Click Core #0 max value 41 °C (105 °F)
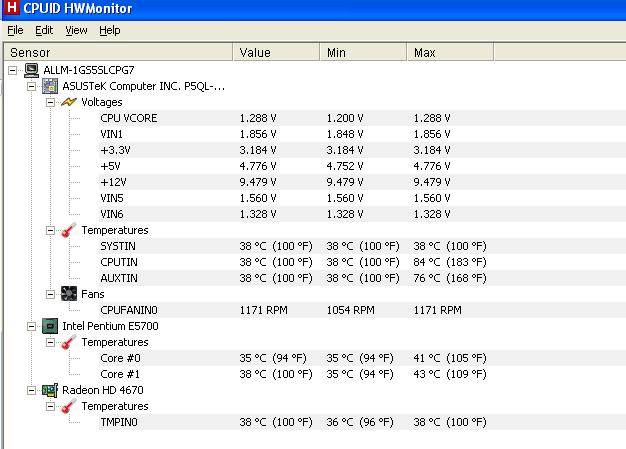 coord(450,358)
